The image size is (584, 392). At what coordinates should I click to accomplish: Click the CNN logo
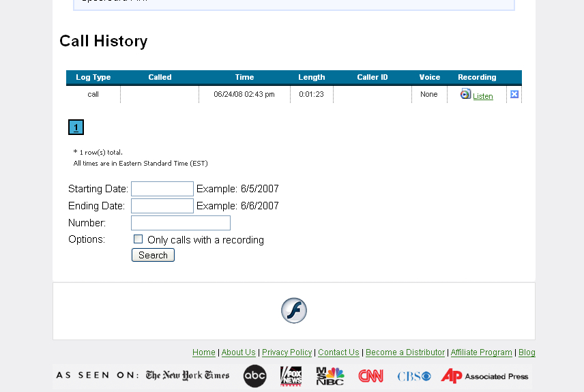371,376
